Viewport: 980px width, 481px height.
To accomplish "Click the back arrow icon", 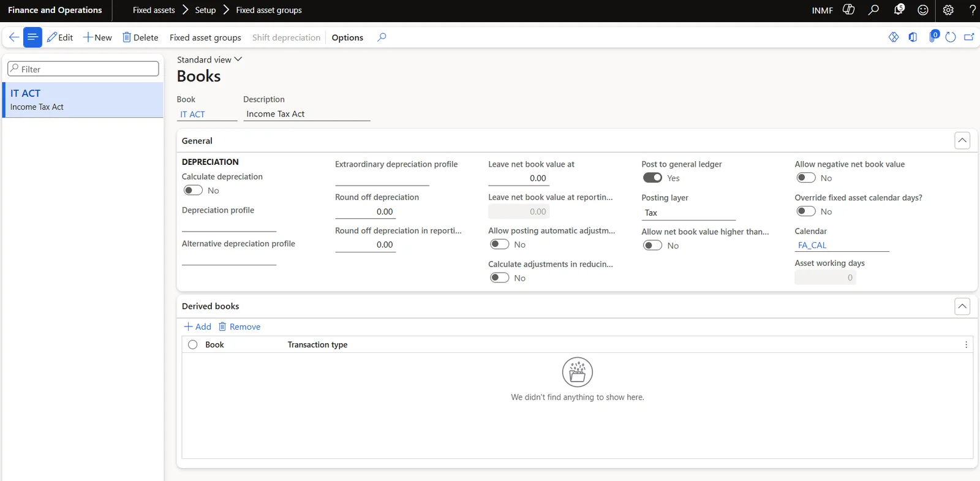I will coord(13,37).
